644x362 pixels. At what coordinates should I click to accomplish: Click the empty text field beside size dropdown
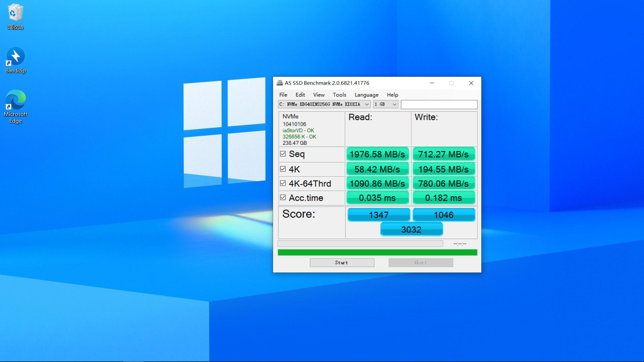[x=439, y=104]
